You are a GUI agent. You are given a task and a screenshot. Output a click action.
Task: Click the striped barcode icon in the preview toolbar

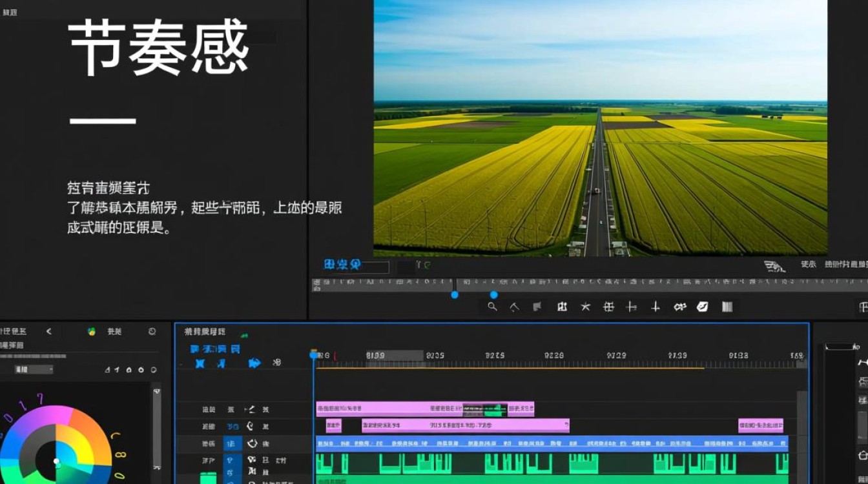point(727,307)
